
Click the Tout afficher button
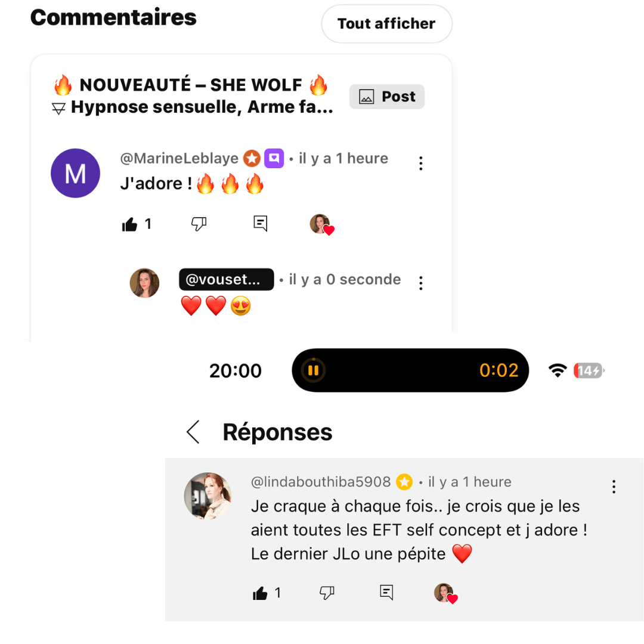coord(386,24)
